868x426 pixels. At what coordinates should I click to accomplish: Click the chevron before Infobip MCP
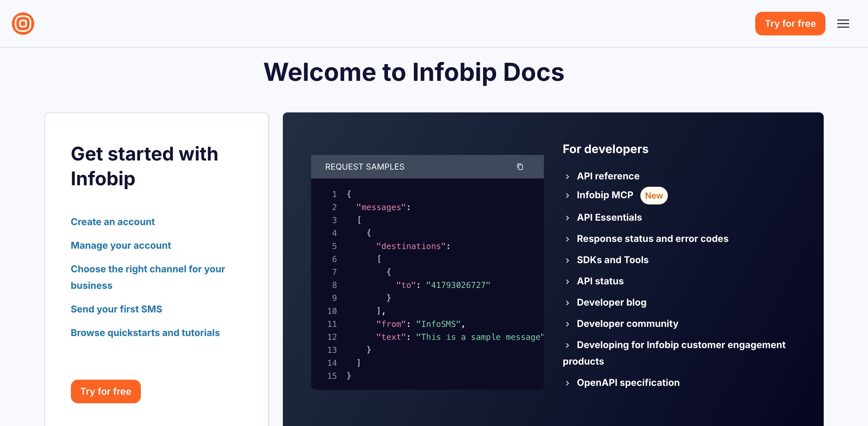pos(567,196)
